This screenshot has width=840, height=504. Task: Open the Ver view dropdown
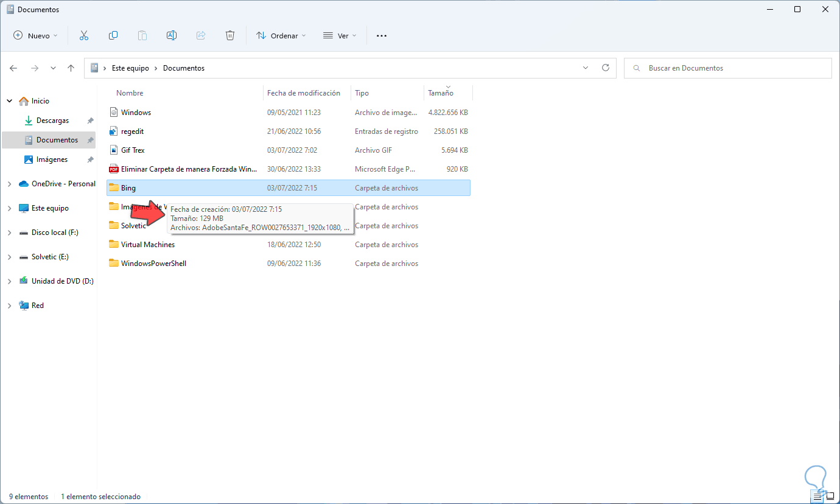pyautogui.click(x=340, y=36)
